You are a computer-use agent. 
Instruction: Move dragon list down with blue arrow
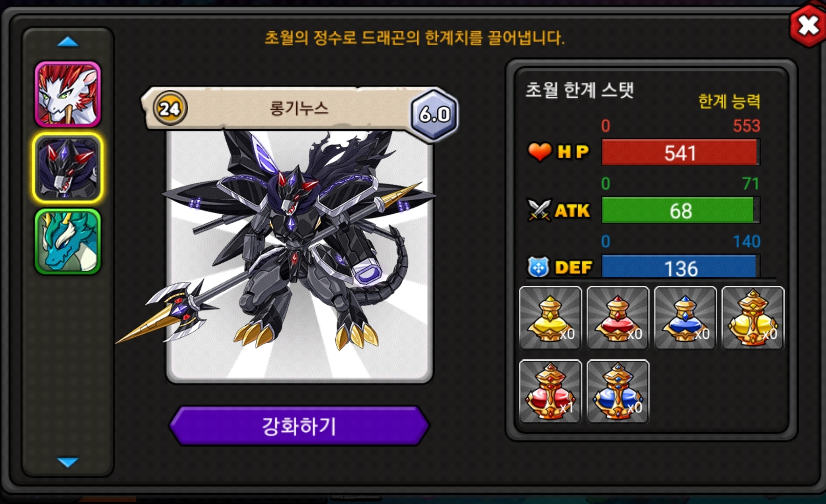(68, 462)
